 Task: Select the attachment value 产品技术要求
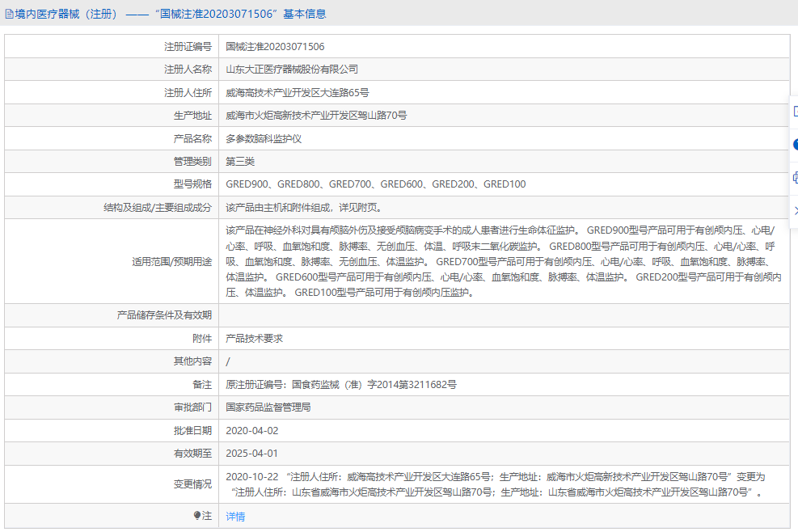coord(255,339)
